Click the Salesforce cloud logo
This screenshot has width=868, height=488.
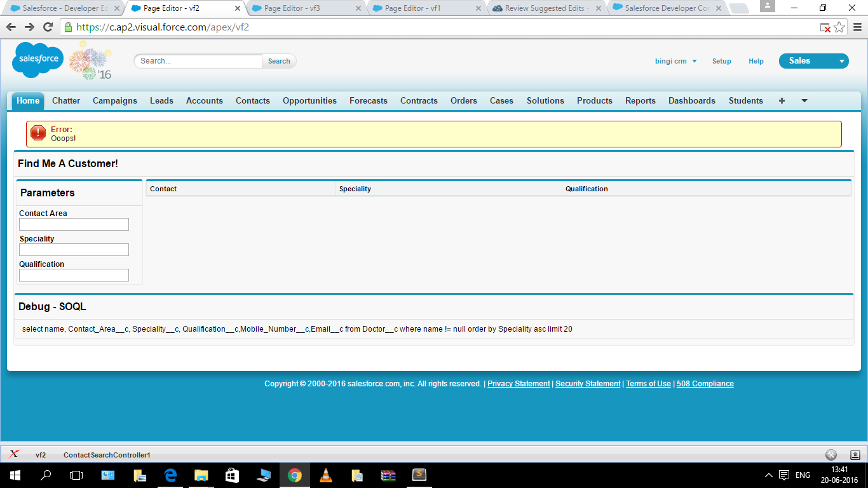[x=38, y=60]
